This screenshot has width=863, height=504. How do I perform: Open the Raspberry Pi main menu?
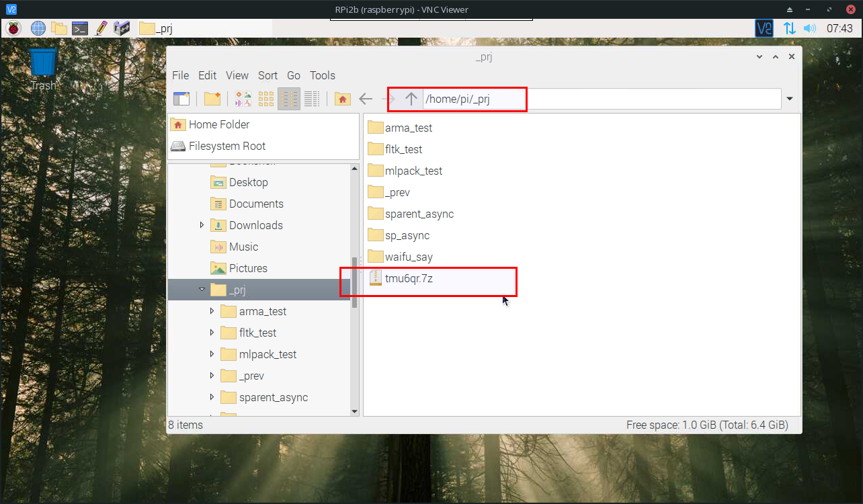pos(14,28)
